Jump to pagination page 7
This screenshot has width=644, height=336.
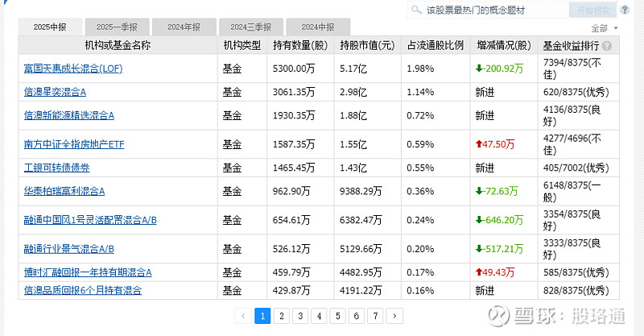pos(375,316)
